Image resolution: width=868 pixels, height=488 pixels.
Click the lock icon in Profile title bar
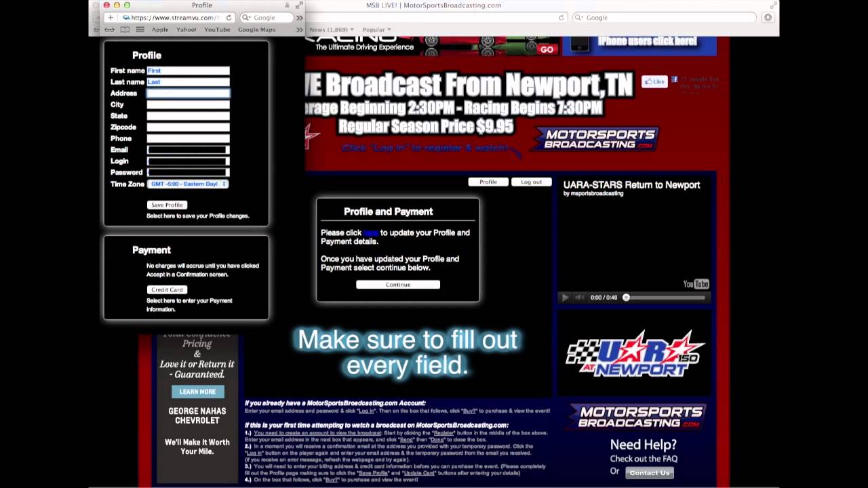[287, 5]
